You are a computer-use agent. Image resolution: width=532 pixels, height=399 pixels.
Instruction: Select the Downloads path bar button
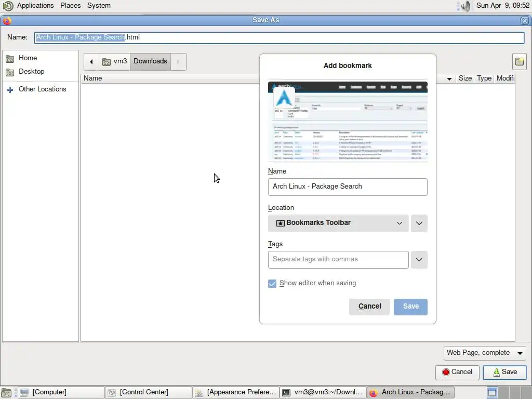[150, 61]
